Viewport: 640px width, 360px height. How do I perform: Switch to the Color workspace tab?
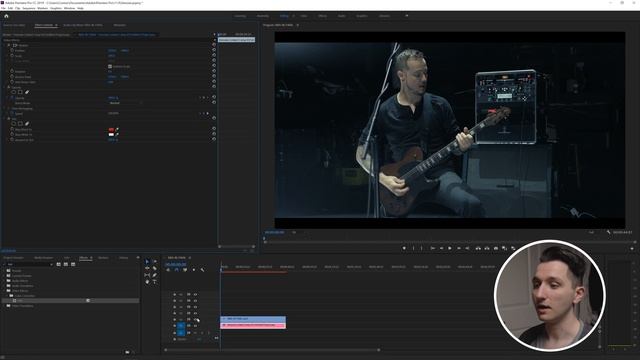304,16
